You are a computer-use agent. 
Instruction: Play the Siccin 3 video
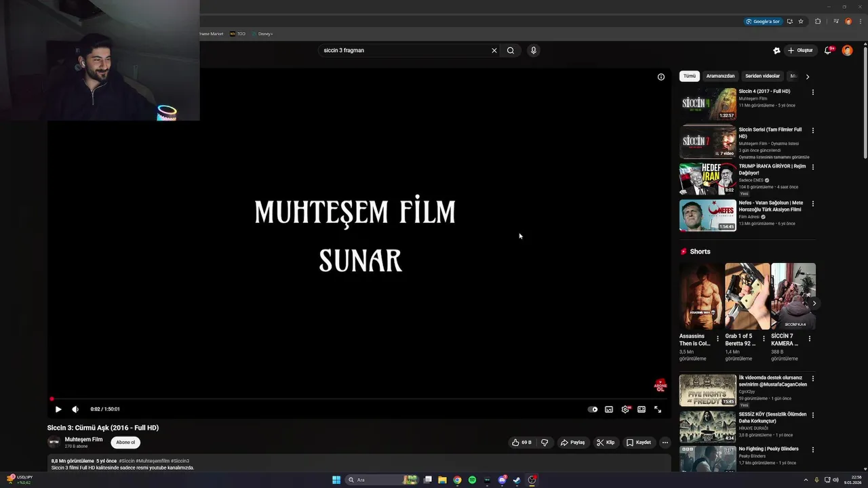pyautogui.click(x=58, y=409)
